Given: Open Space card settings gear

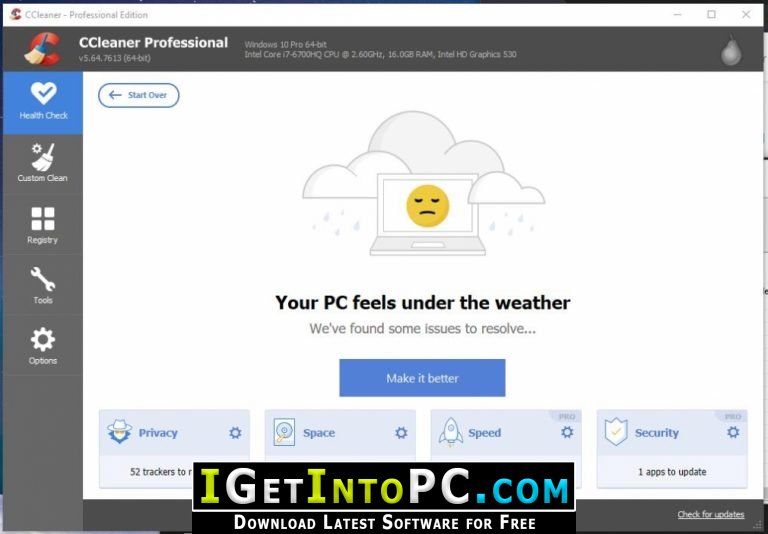Looking at the screenshot, I should tap(401, 433).
